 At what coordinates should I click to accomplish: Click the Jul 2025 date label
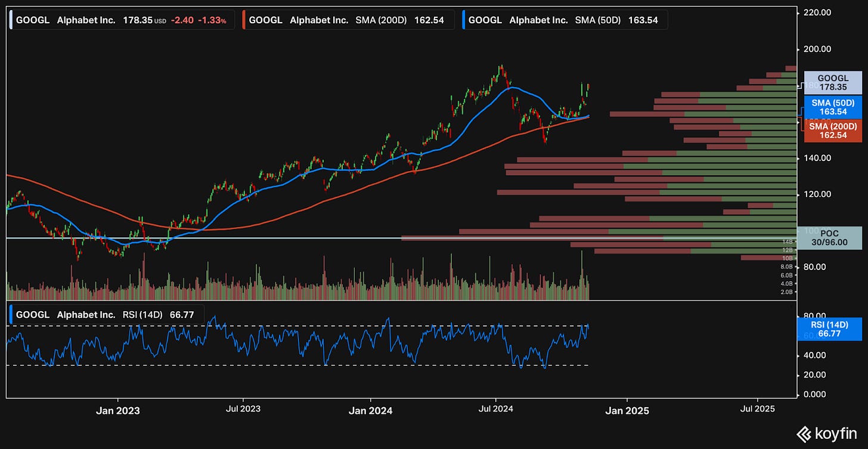pos(757,410)
